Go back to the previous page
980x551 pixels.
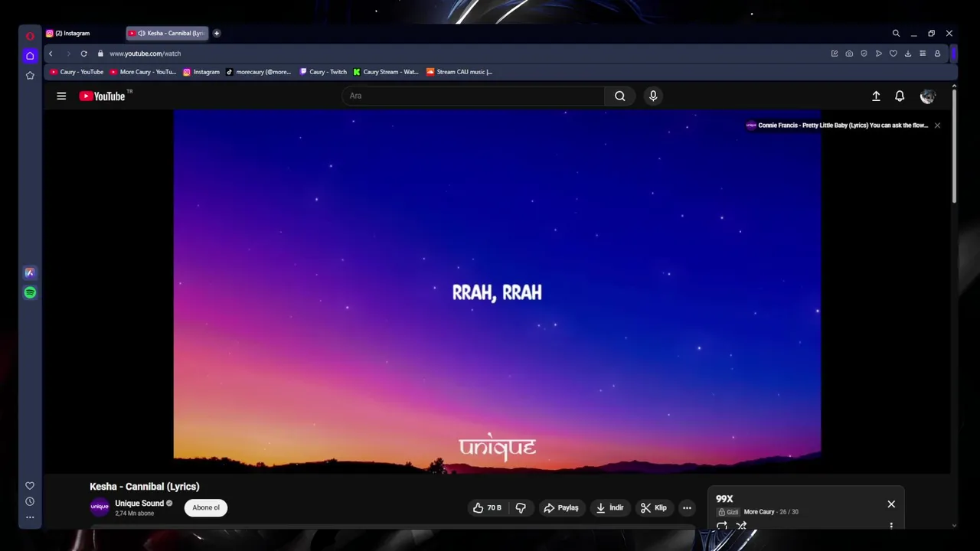point(51,54)
